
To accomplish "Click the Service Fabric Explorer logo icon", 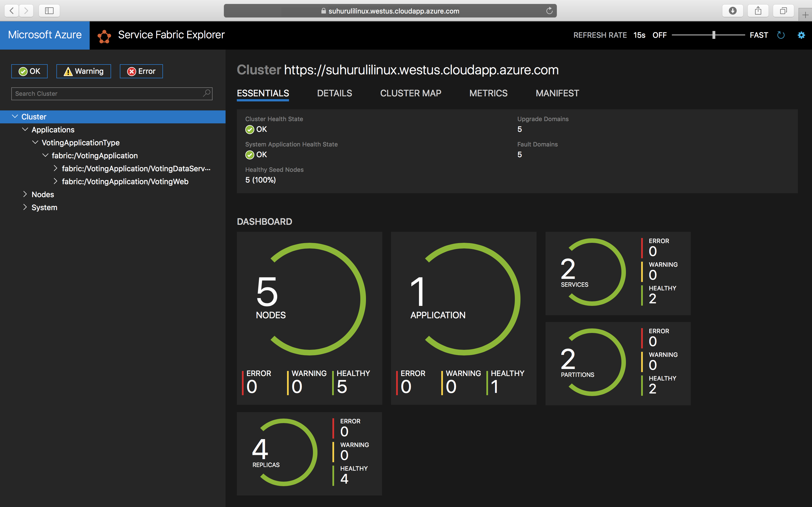I will tap(103, 34).
